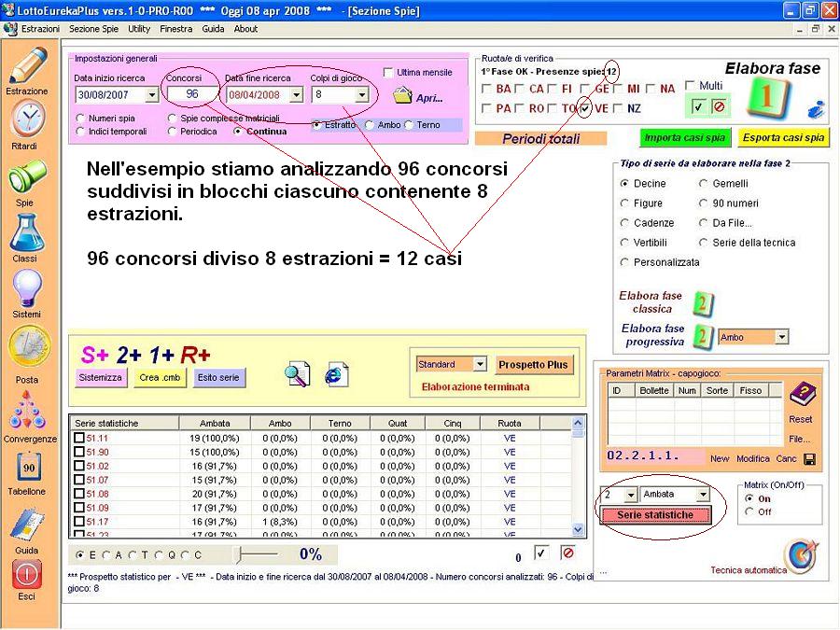Open the number 2 dropdown above Serie statistiche
This screenshot has height=630, width=840.
pos(631,495)
